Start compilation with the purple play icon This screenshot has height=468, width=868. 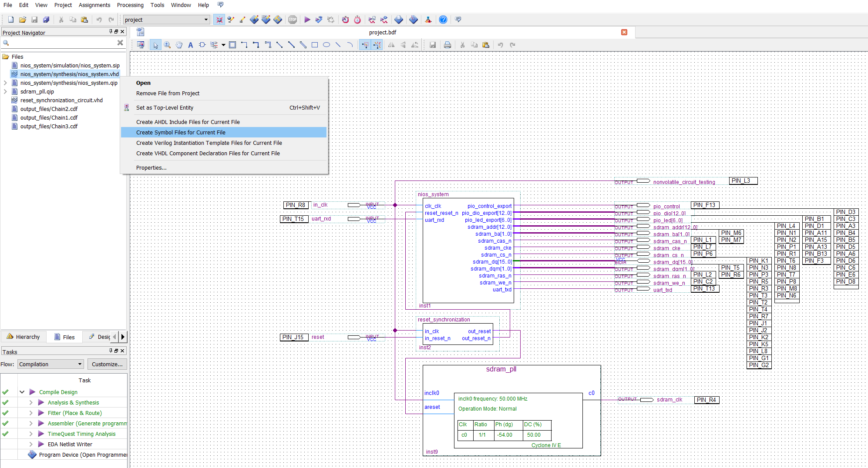(x=307, y=20)
